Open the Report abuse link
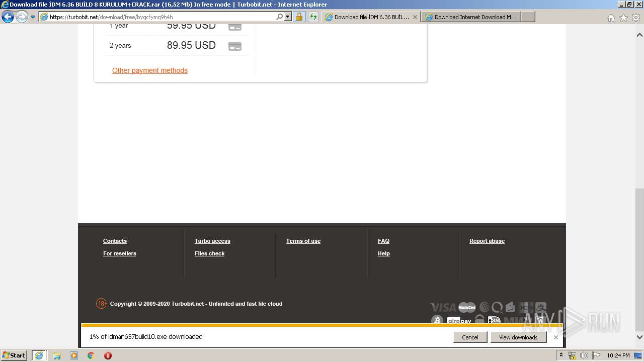Viewport: 644px width, 362px height. pos(487,241)
